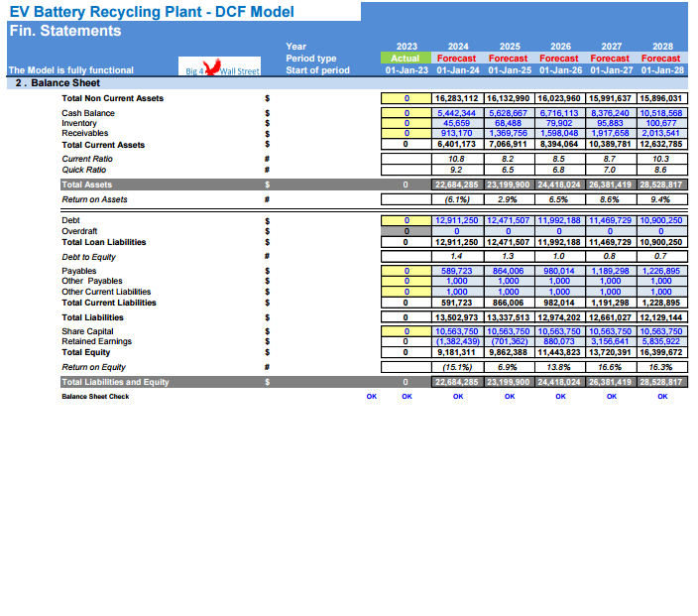Viewport: 698px width, 616px height.
Task: Click the yellow 2023 Inventory input cell
Action: [407, 124]
